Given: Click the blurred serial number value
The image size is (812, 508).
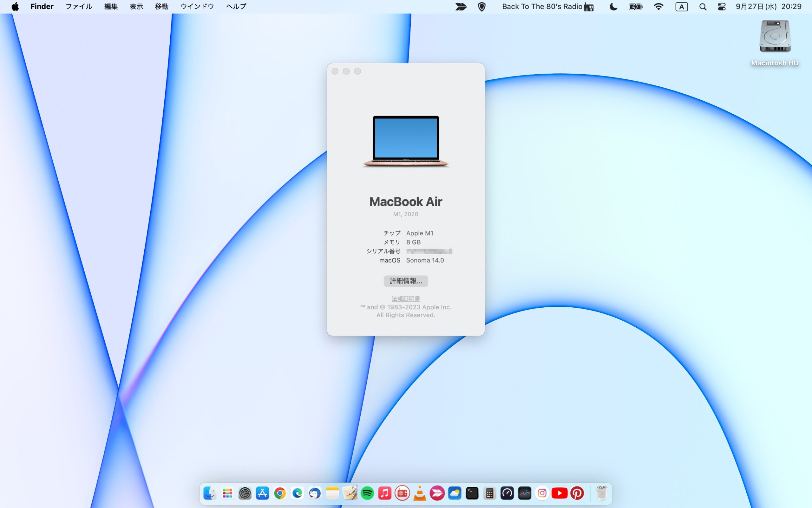Looking at the screenshot, I should click(429, 251).
